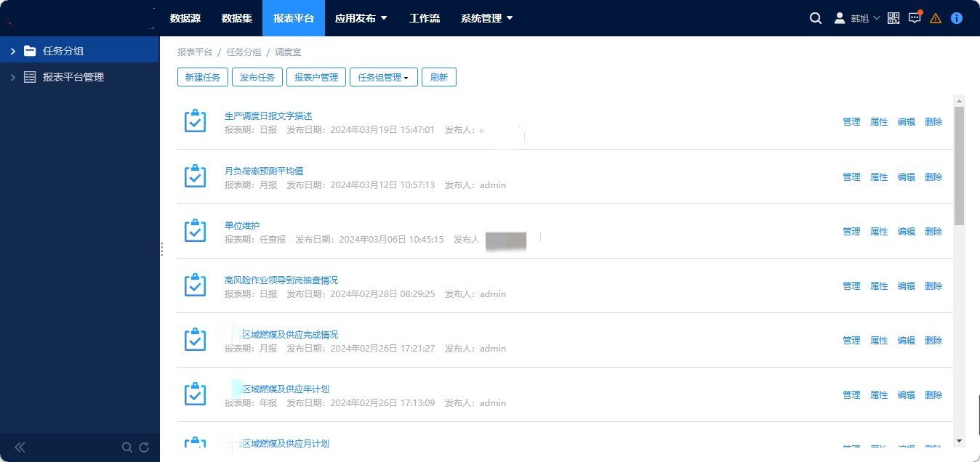Expand the 任务分组 tree node

click(x=13, y=51)
